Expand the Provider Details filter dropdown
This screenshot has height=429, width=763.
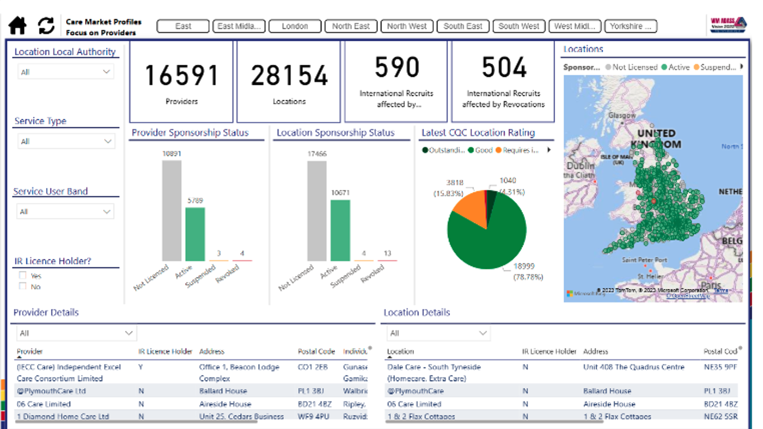click(x=75, y=332)
